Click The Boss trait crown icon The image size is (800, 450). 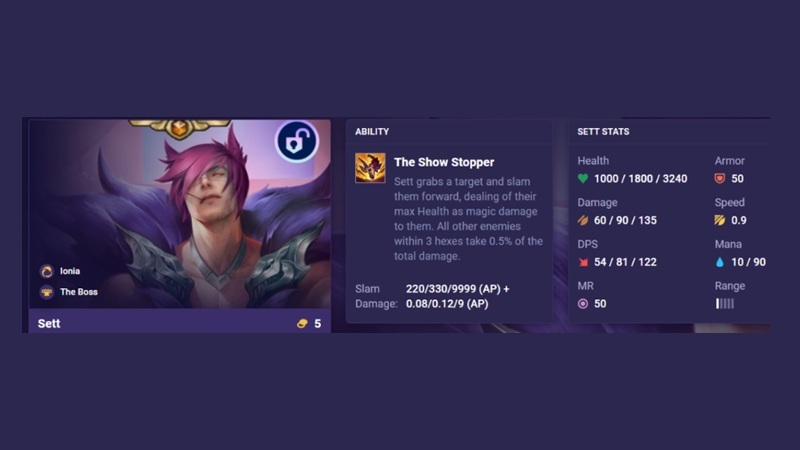(47, 292)
